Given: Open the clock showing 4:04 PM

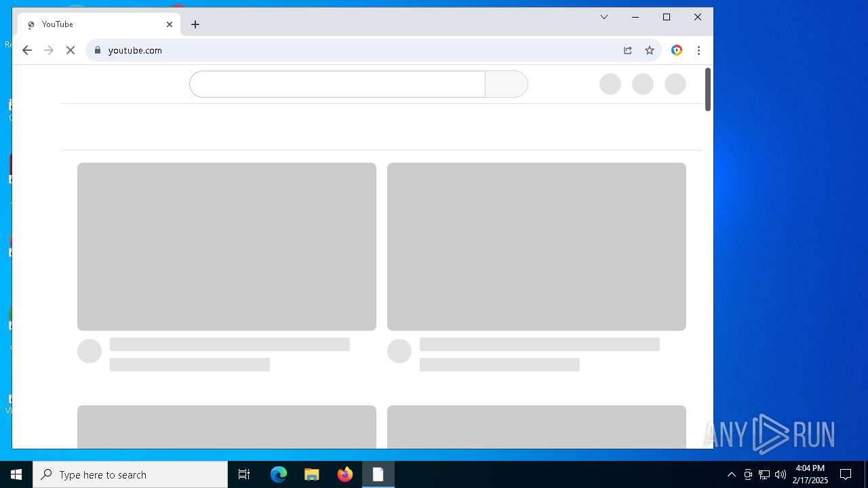Looking at the screenshot, I should [810, 474].
